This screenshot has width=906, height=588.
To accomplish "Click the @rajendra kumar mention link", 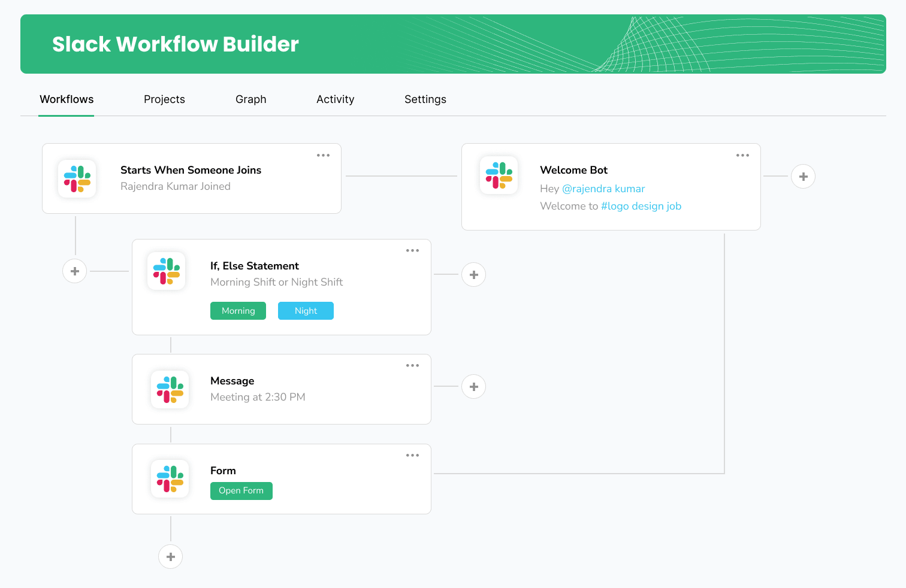I will [x=604, y=189].
